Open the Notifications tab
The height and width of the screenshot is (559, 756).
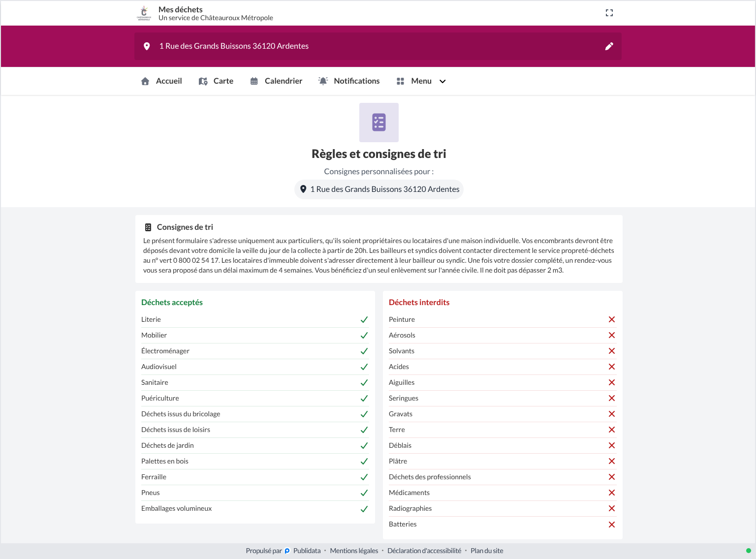(x=349, y=81)
